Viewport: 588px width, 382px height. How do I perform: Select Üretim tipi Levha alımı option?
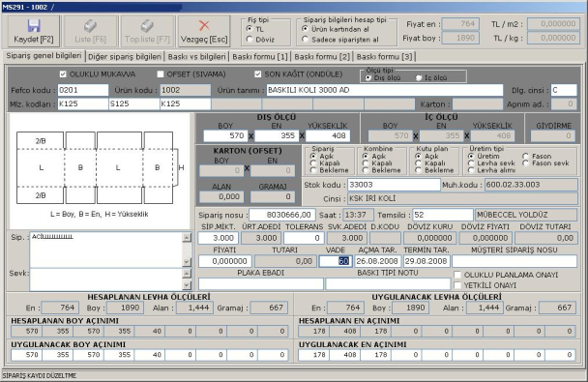pyautogui.click(x=471, y=170)
